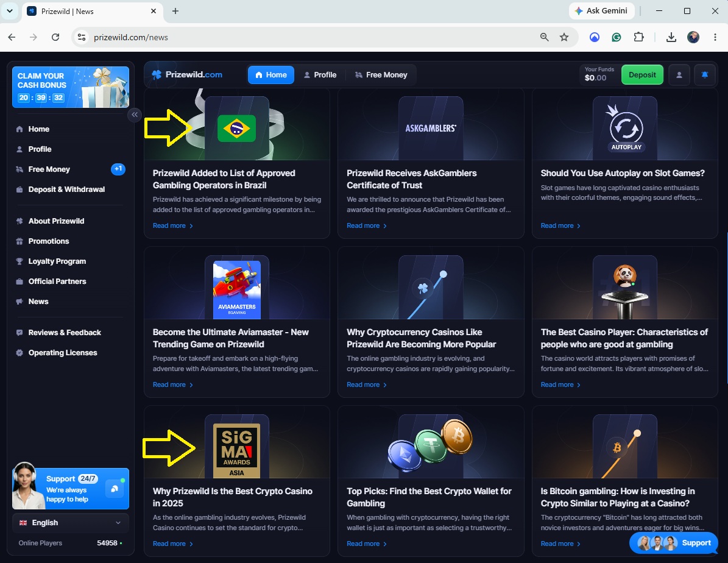The height and width of the screenshot is (563, 728).
Task: Click the Chrome profile avatar
Action: 693,37
